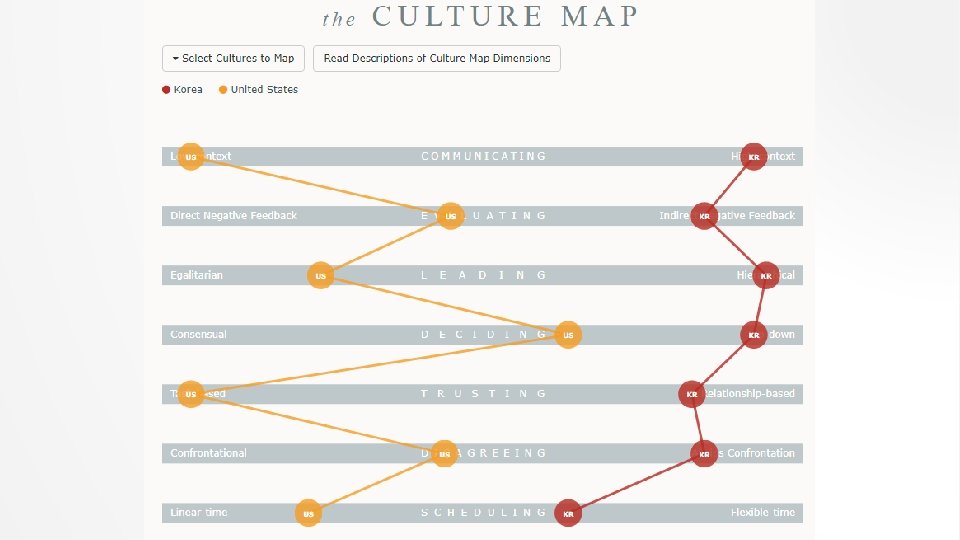This screenshot has width=960, height=540.
Task: Click the KR marker on Communicating row
Action: point(754,157)
